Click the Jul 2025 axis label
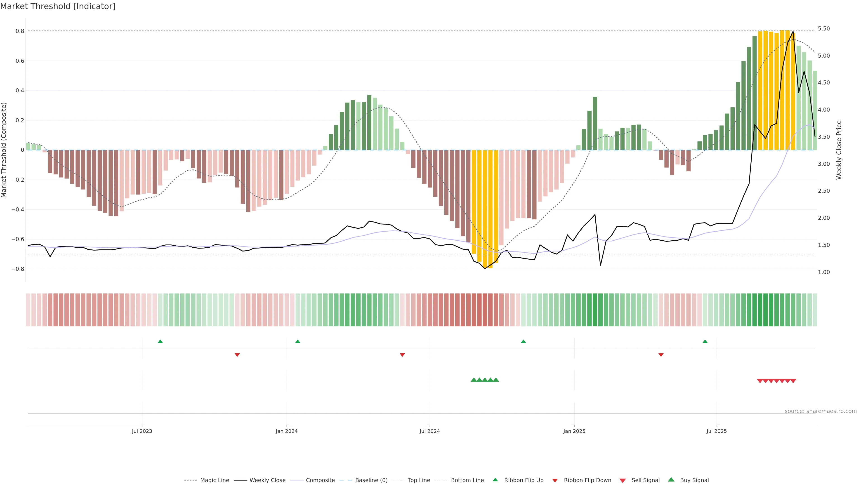The height and width of the screenshot is (488, 868). point(716,431)
